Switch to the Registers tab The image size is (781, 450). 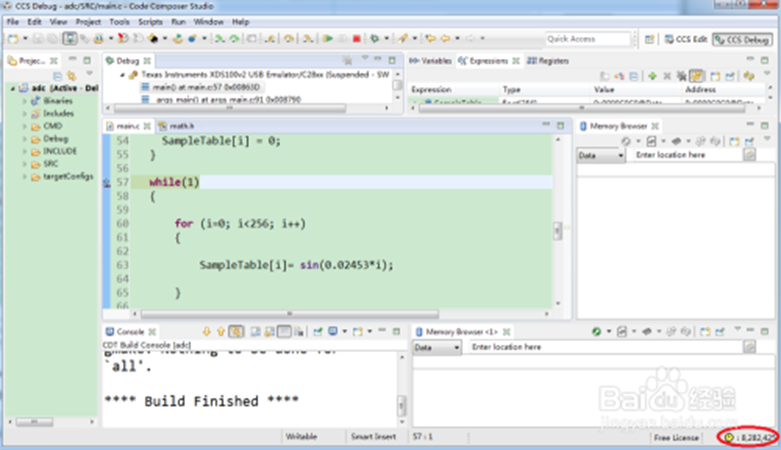click(547, 61)
